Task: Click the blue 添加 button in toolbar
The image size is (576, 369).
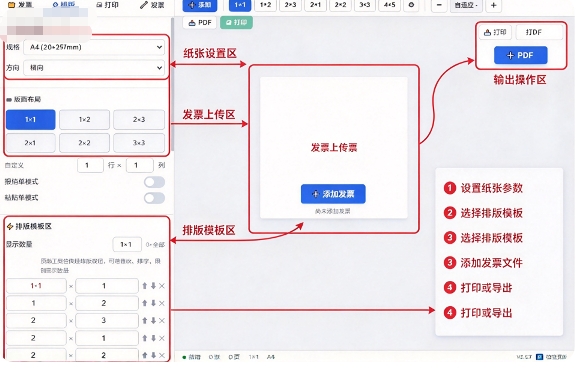Action: [x=200, y=5]
